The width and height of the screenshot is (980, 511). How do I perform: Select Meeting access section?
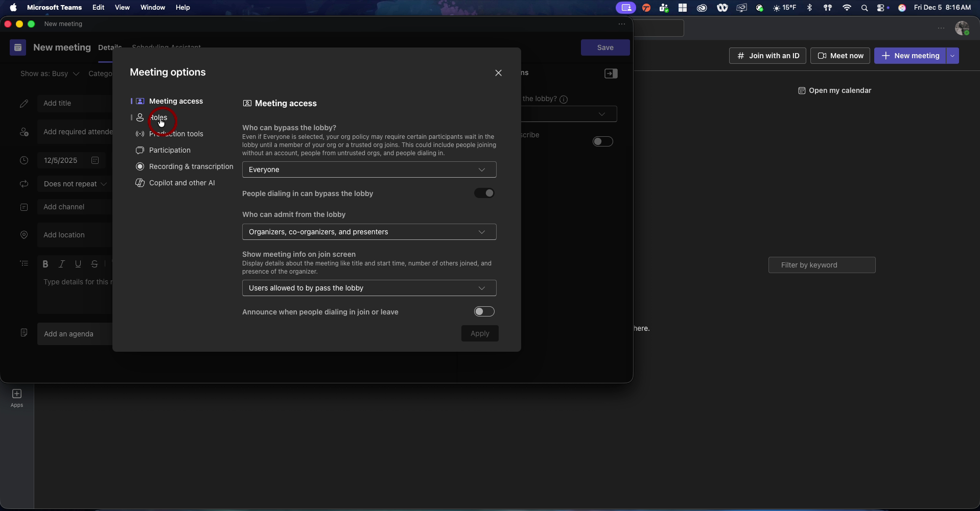[x=169, y=101]
